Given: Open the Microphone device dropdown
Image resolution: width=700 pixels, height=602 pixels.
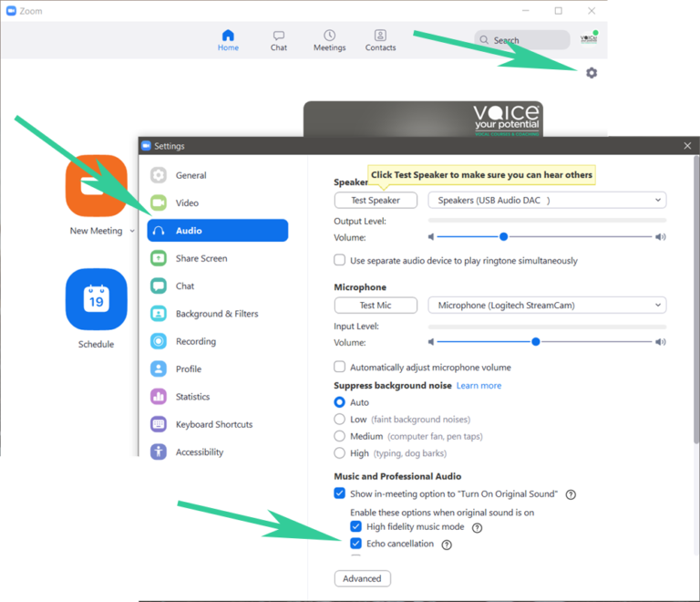Looking at the screenshot, I should coord(547,305).
